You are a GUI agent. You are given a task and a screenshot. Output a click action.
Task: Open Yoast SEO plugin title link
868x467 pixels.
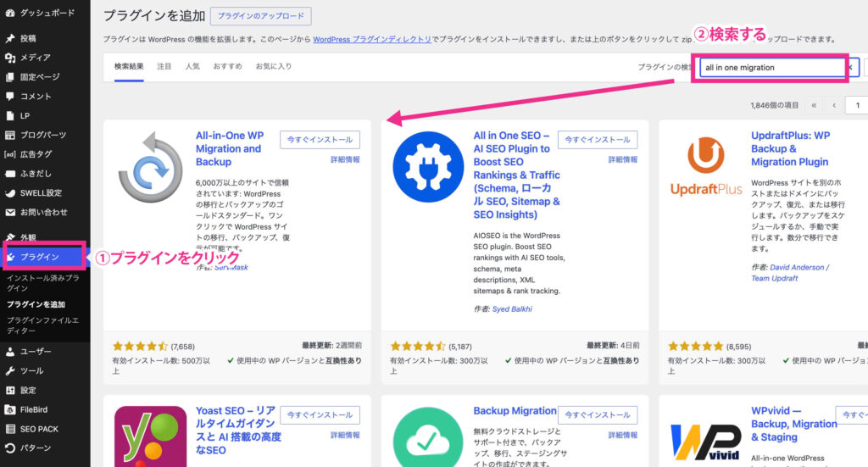tap(238, 431)
